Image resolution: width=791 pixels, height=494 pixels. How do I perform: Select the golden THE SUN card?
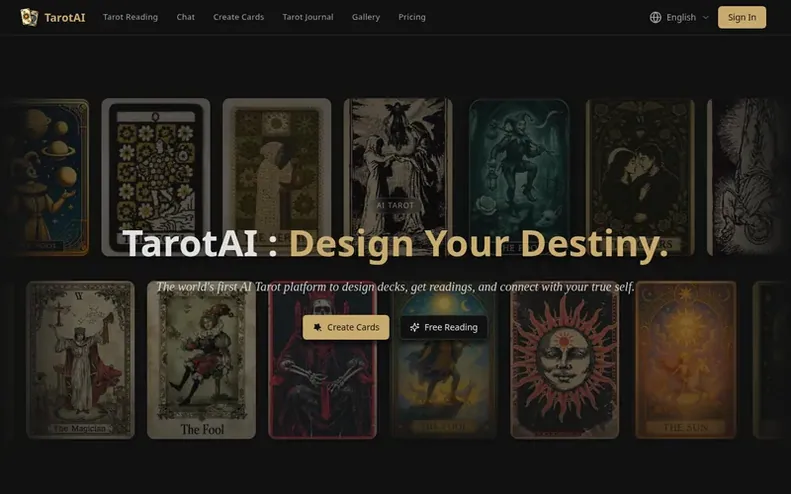pyautogui.click(x=686, y=360)
